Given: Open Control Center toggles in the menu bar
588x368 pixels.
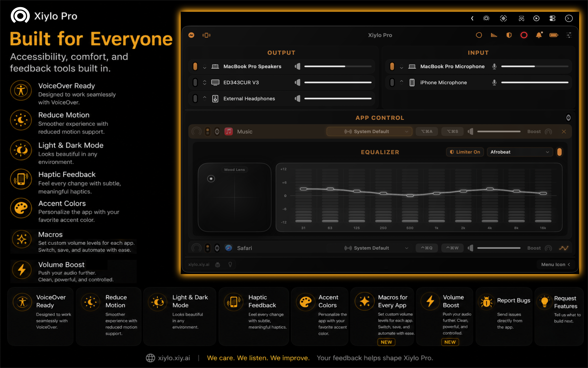Looking at the screenshot, I should tap(552, 18).
